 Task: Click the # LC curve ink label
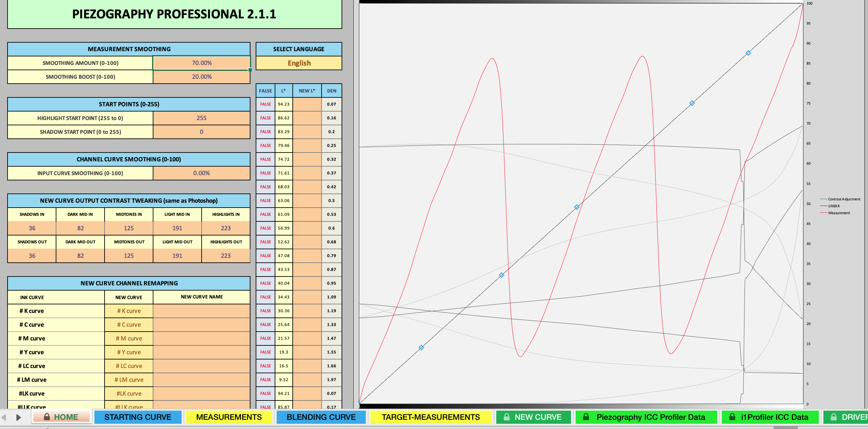point(32,366)
